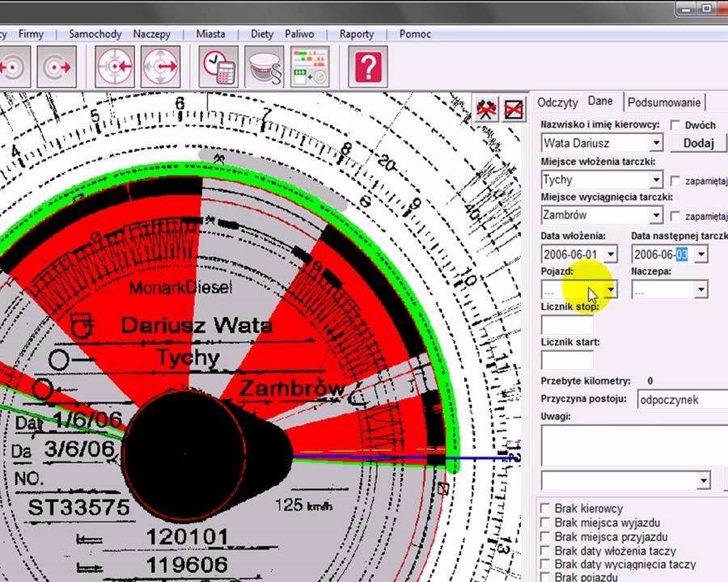Expand the Naczepa trailer dropdown
728x582 pixels.
pos(701,290)
